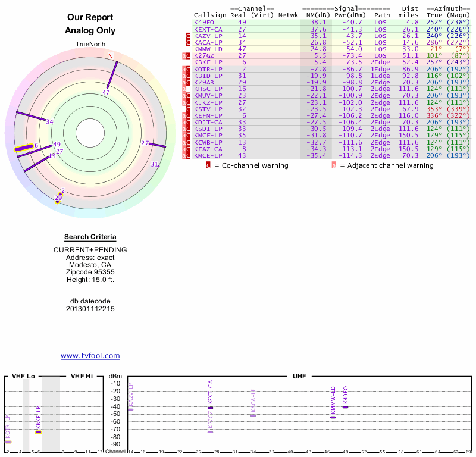
Task: Click the NM(dB) column header
Action: point(318,15)
